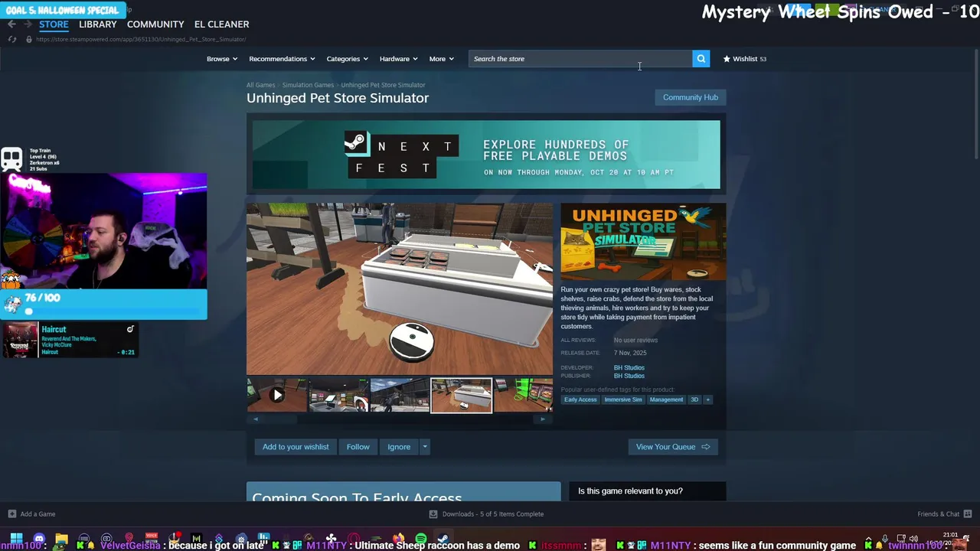Screen dimensions: 980x551
Task: Go back with the back arrow
Action: [11, 24]
